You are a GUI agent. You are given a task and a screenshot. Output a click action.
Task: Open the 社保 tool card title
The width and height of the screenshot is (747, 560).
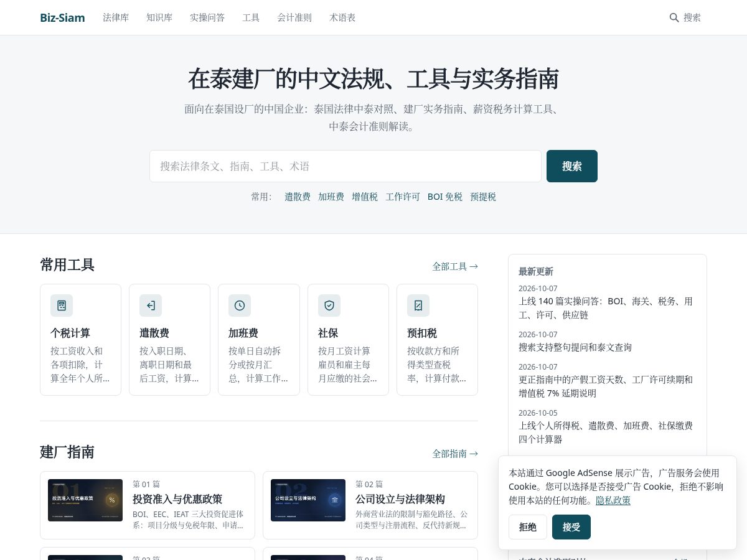click(x=328, y=333)
